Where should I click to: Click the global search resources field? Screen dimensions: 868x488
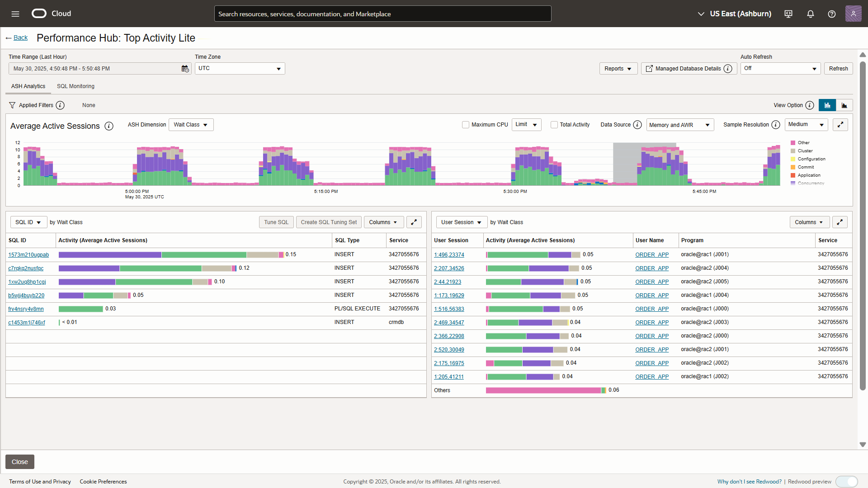coord(382,14)
